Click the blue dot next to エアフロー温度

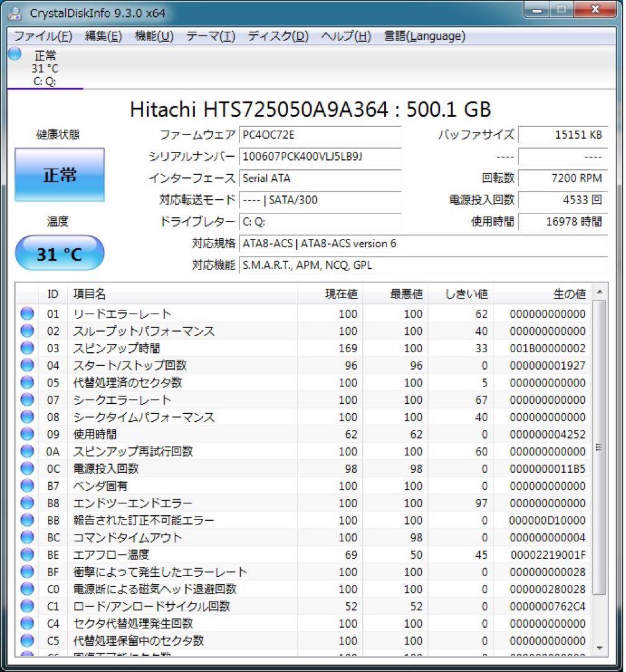coord(27,555)
